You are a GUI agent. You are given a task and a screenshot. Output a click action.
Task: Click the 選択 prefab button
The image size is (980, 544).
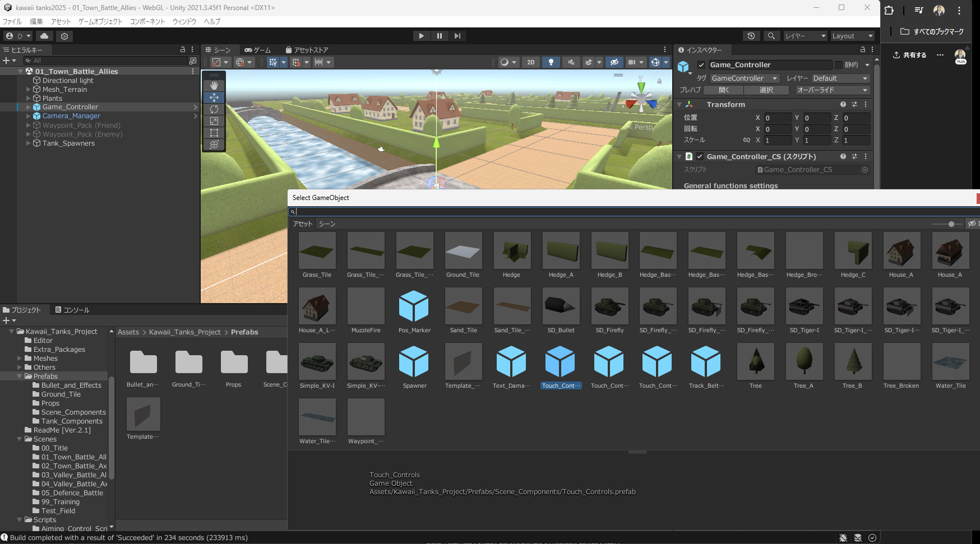pyautogui.click(x=766, y=90)
